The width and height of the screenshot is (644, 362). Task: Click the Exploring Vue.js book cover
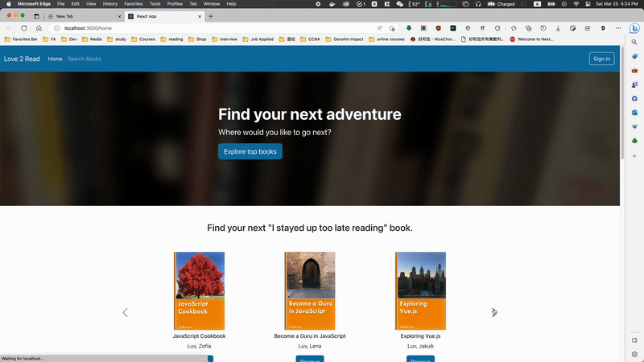[x=420, y=291]
